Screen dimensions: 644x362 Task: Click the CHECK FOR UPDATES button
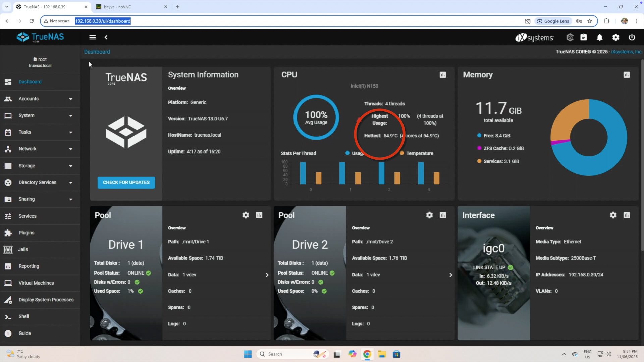pyautogui.click(x=126, y=182)
